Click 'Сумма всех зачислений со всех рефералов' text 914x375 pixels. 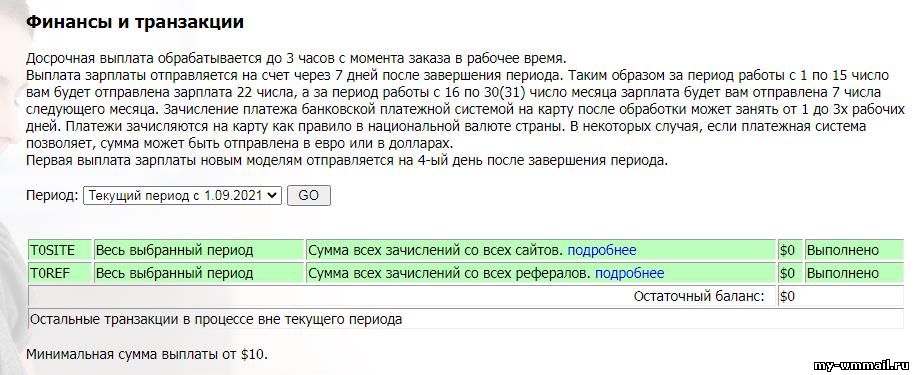pyautogui.click(x=449, y=274)
